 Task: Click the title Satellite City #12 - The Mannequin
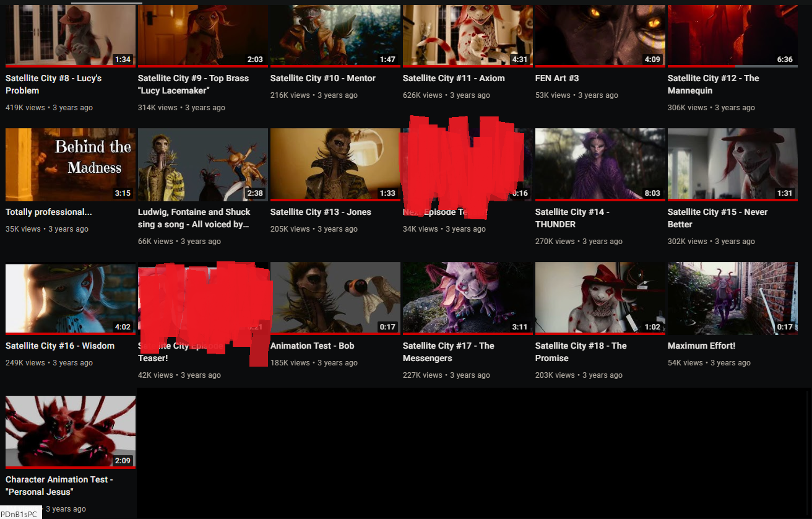point(714,84)
